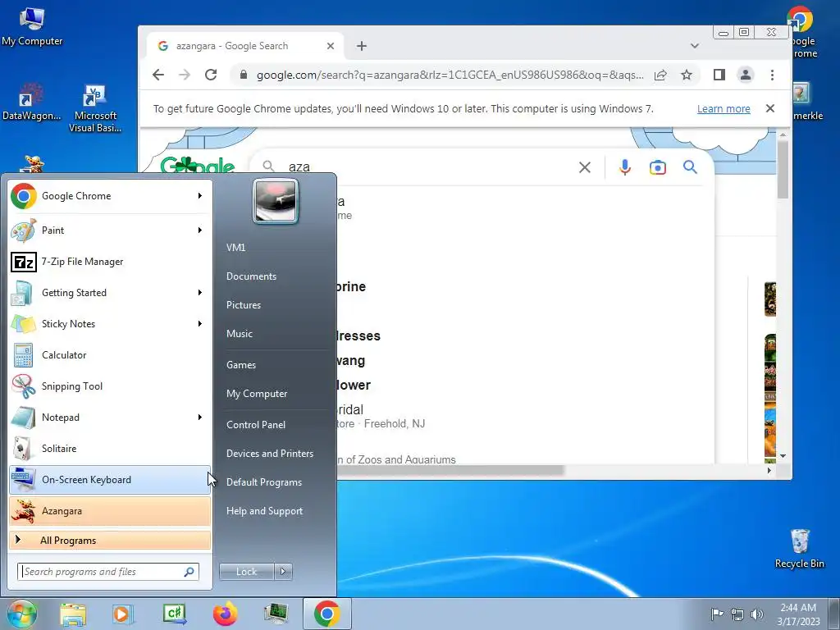Open Chrome tab search chevron

click(695, 46)
